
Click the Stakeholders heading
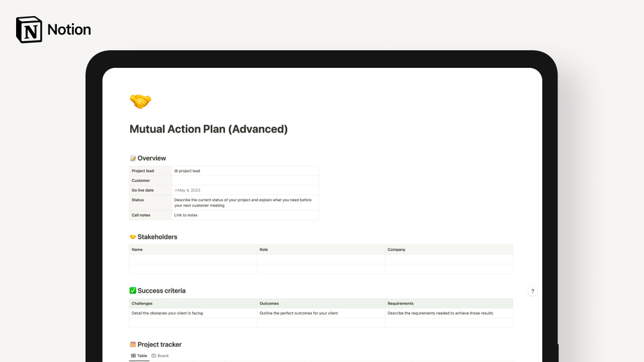pyautogui.click(x=157, y=237)
